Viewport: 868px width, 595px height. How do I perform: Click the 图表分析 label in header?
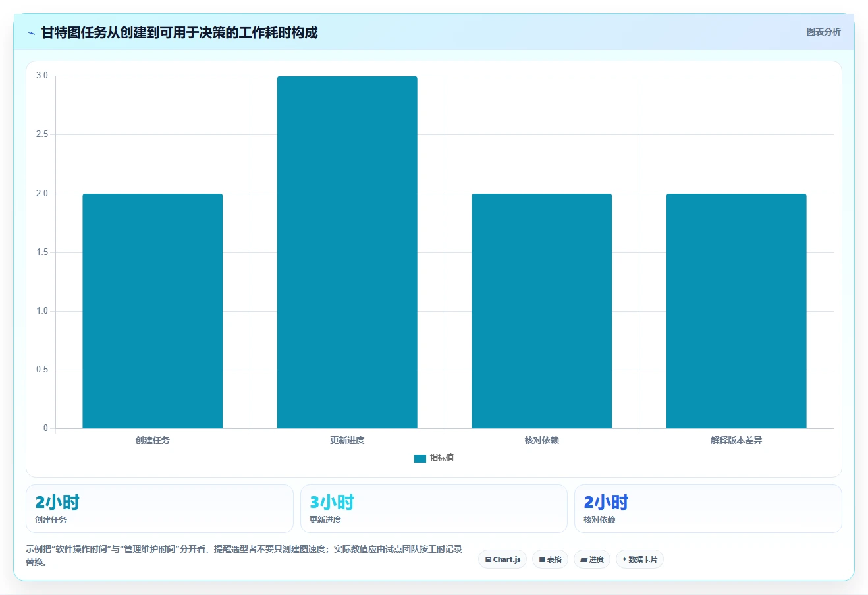tap(823, 32)
